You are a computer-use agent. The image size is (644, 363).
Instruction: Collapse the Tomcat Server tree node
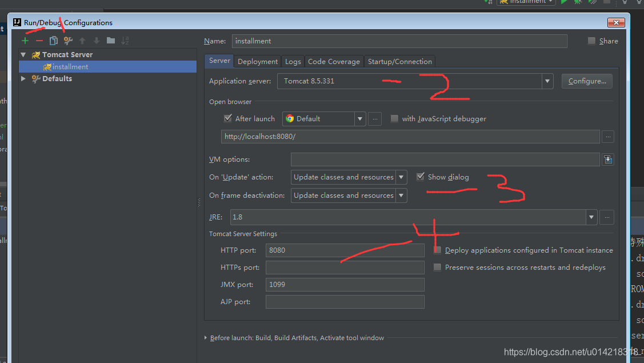[23, 55]
